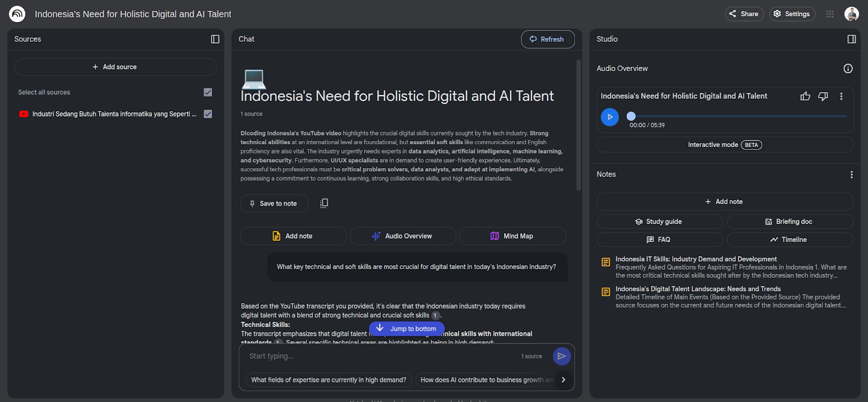Create a Study guide
Image resolution: width=868 pixels, height=402 pixels.
coord(659,221)
